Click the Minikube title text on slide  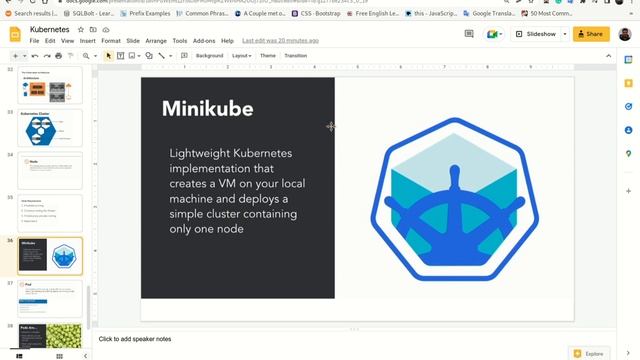click(207, 109)
